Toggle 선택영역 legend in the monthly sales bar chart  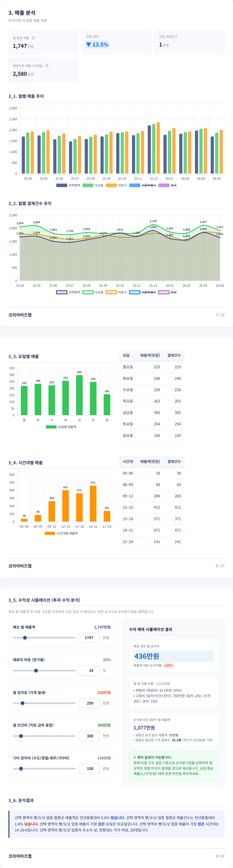[68, 185]
